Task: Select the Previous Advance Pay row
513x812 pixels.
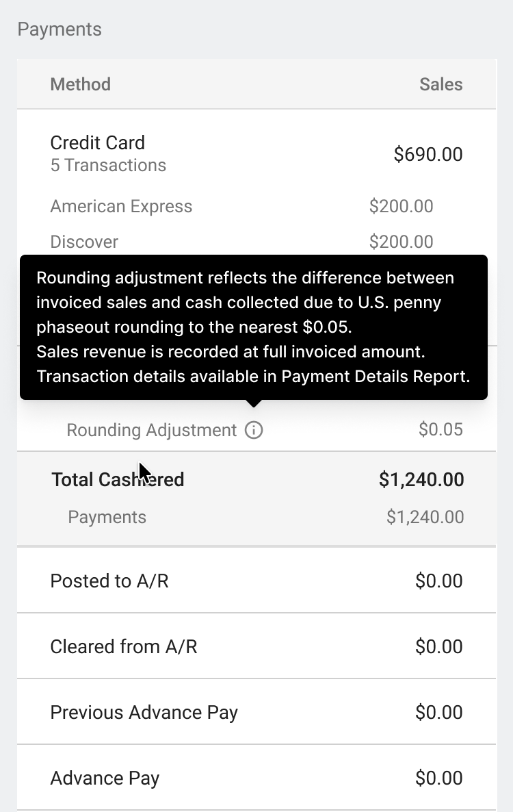Action: [256, 712]
